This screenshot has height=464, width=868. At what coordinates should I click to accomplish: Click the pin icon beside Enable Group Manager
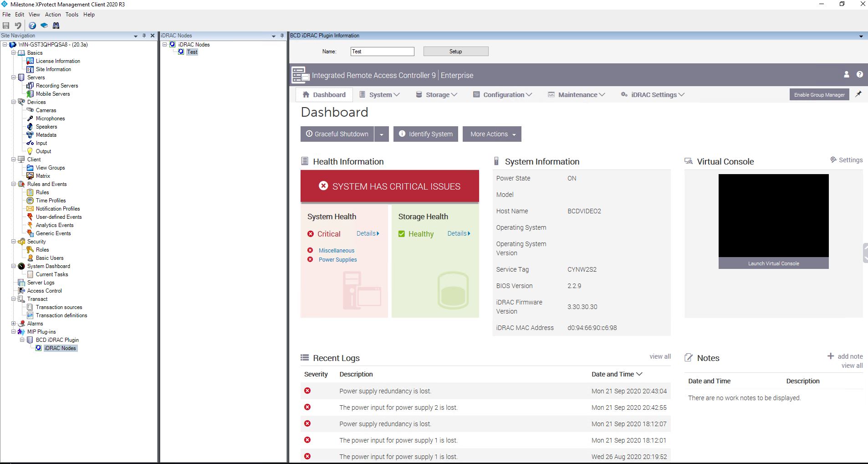click(x=858, y=94)
